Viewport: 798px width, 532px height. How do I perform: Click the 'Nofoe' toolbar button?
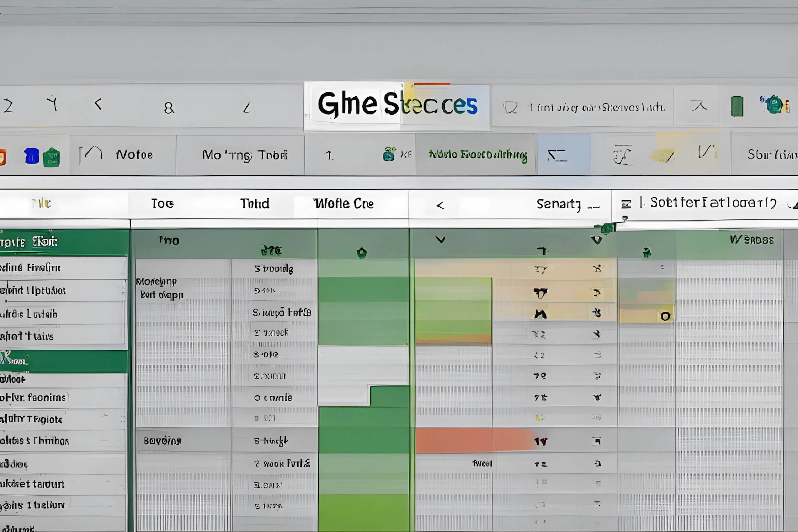coord(134,155)
